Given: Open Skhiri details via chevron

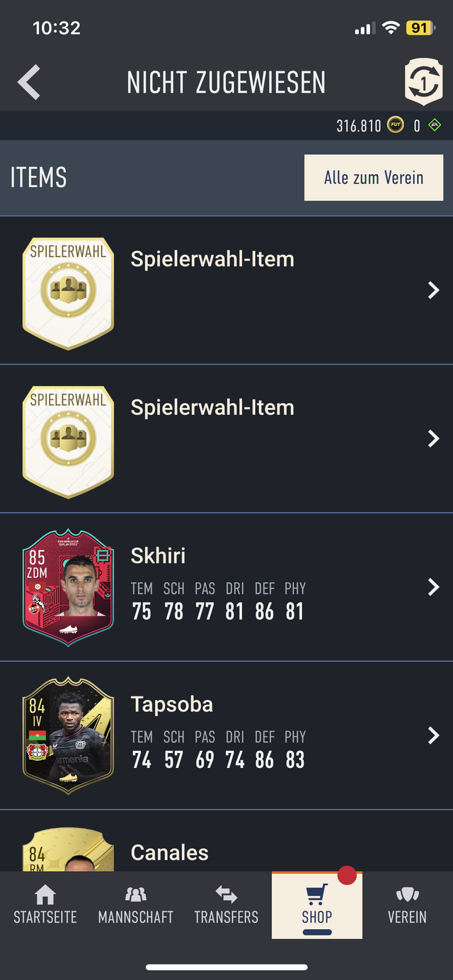Looking at the screenshot, I should pyautogui.click(x=434, y=587).
